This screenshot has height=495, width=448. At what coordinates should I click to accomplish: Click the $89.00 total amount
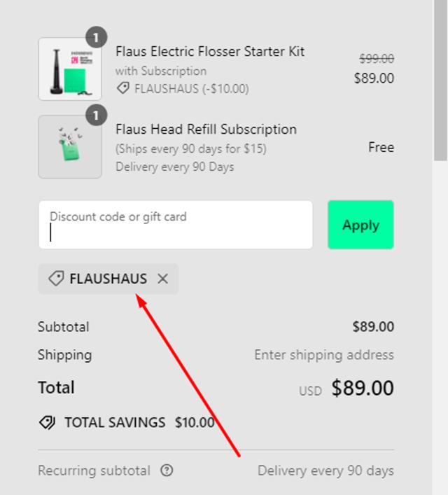tap(363, 388)
